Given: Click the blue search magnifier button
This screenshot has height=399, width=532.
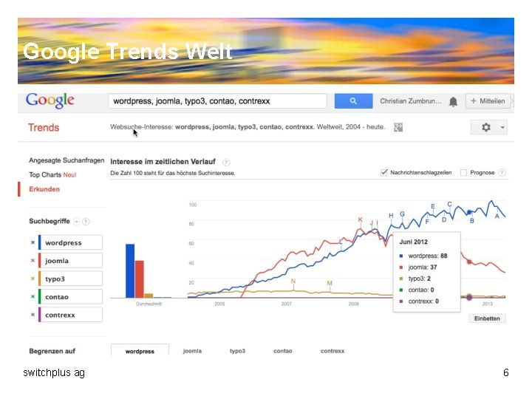Looking at the screenshot, I should [x=353, y=101].
